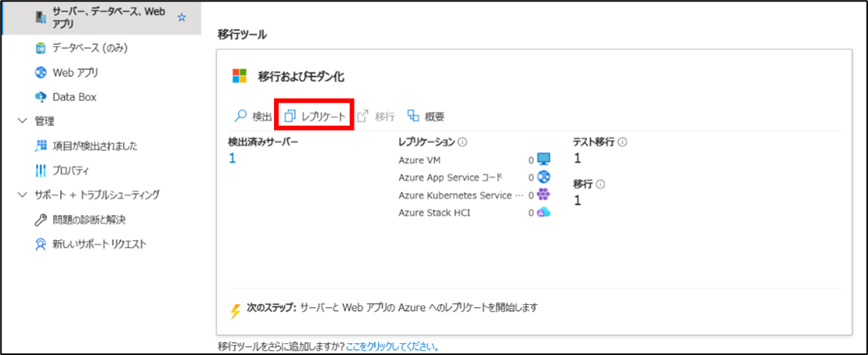Click the overview squares icon
This screenshot has width=868, height=355.
413,116
